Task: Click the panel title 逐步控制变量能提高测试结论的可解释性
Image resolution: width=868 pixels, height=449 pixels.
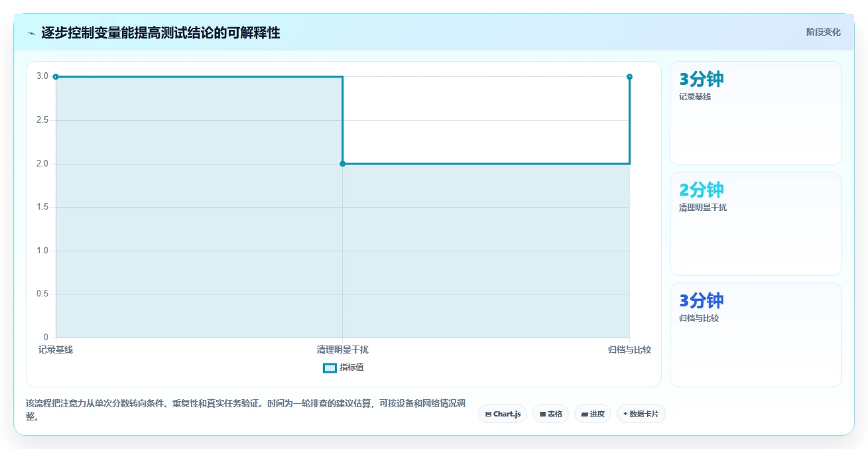Action: 160,32
